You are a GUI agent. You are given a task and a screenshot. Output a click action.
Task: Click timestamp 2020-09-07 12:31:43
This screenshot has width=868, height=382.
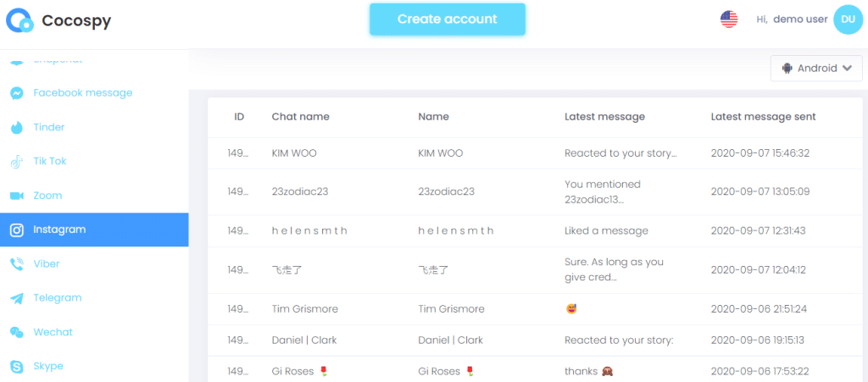click(x=759, y=230)
